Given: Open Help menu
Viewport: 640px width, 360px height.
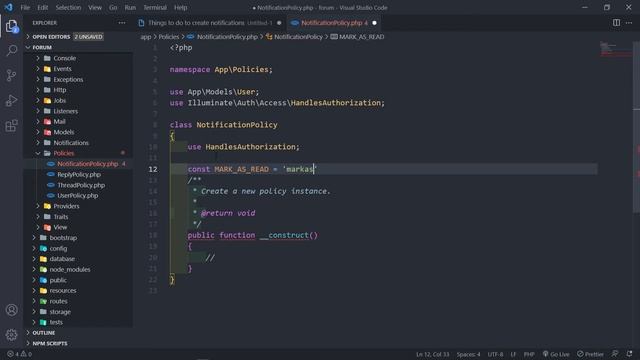Looking at the screenshot, I should click(x=180, y=7).
